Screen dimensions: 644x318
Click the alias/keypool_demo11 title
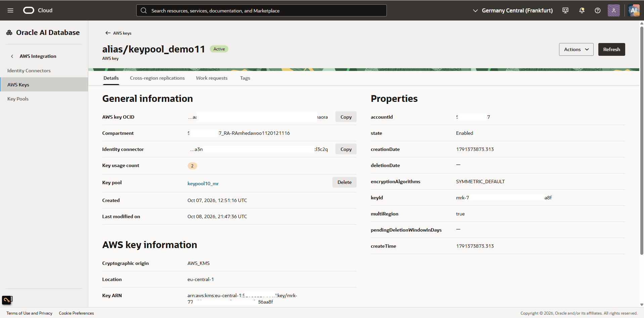154,49
